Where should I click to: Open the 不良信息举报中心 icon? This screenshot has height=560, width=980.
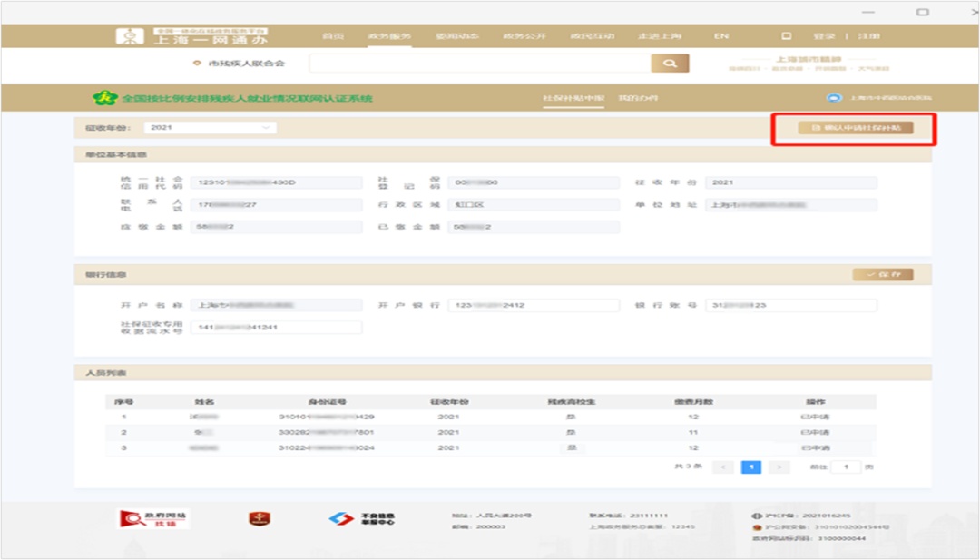pyautogui.click(x=361, y=519)
